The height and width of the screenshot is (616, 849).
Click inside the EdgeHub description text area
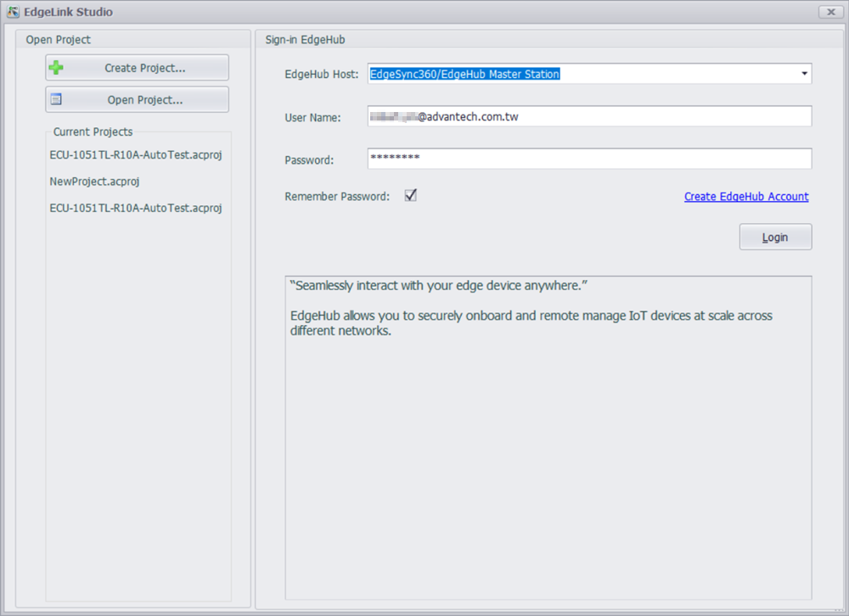[548, 467]
